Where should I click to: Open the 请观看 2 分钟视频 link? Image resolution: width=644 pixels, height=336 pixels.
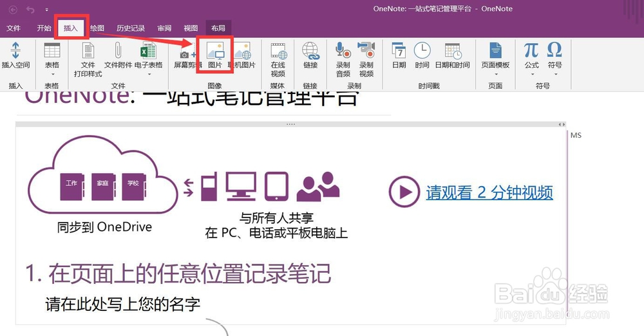pyautogui.click(x=489, y=192)
